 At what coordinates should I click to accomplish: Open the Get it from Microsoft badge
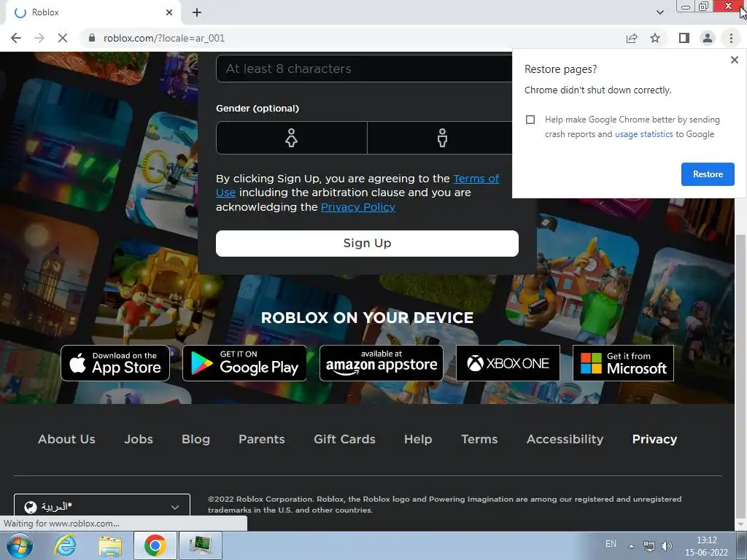(623, 363)
